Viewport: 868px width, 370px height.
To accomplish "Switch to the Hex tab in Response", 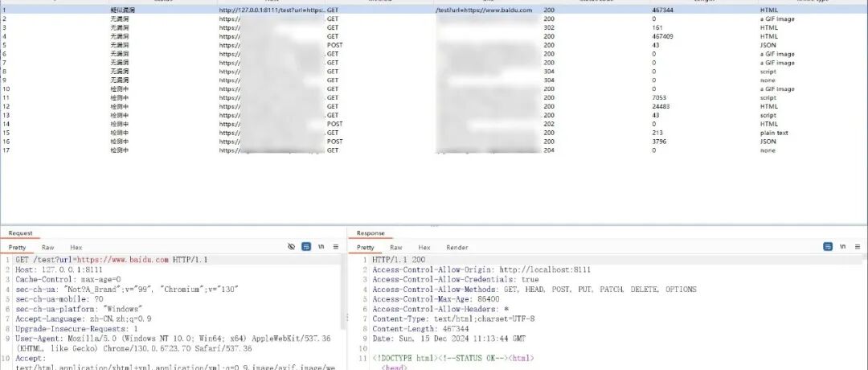I will point(424,248).
